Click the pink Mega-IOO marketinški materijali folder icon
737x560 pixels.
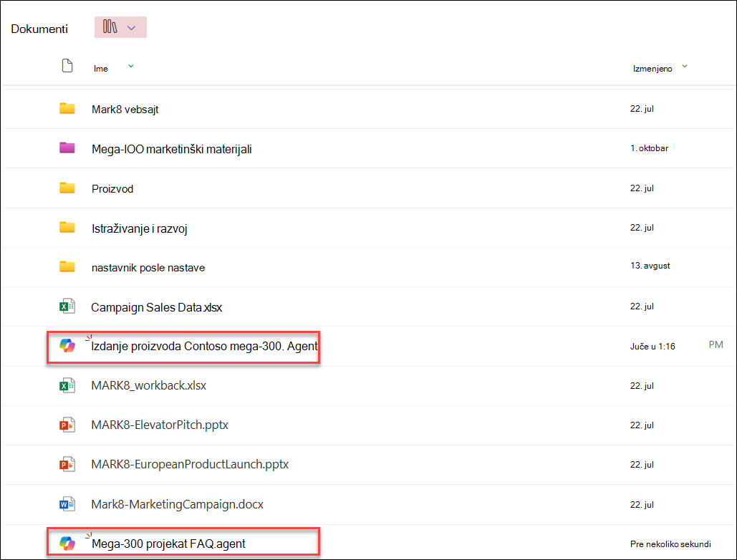click(67, 148)
